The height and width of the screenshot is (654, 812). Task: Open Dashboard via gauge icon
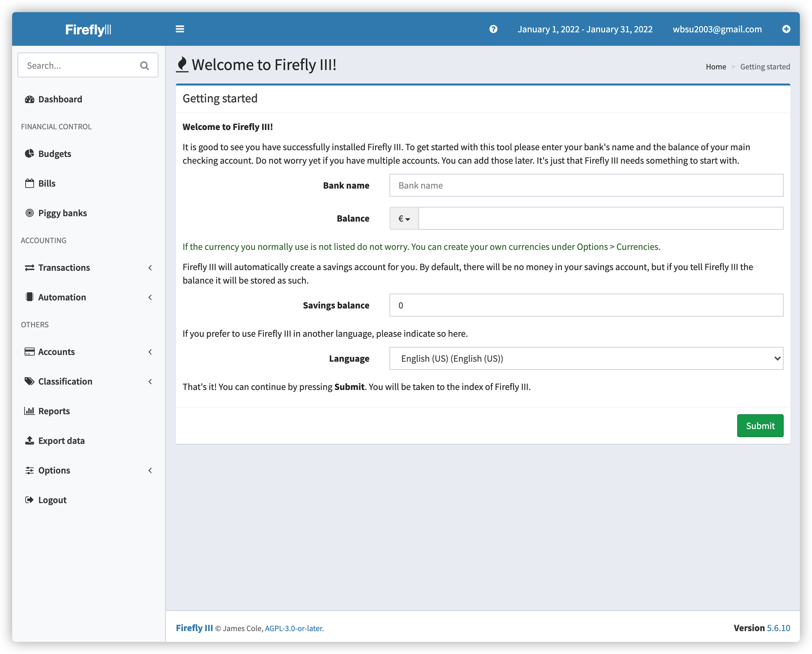coord(29,99)
